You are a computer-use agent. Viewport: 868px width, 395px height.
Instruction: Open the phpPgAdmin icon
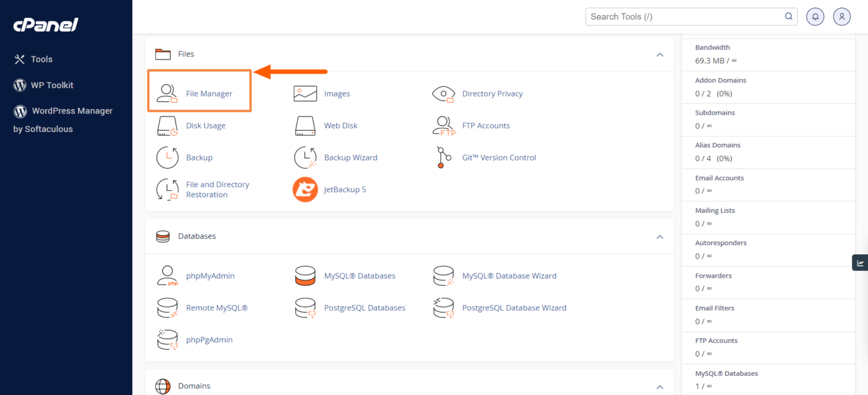click(x=167, y=340)
